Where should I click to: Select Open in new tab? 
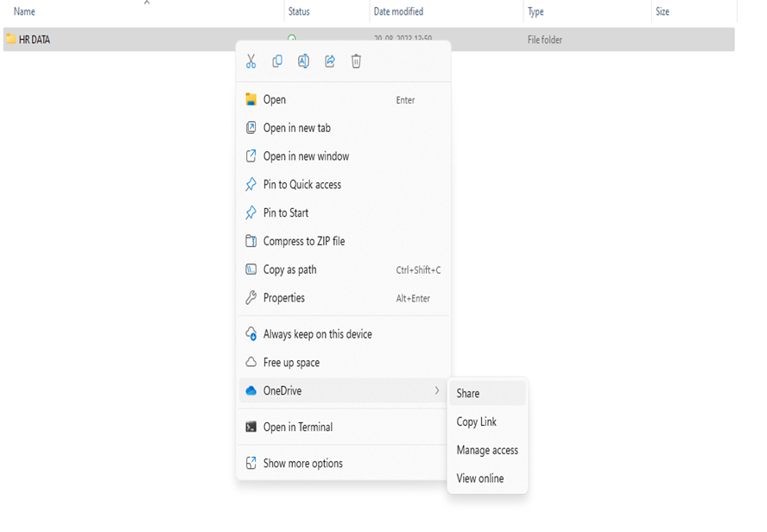[x=296, y=128]
